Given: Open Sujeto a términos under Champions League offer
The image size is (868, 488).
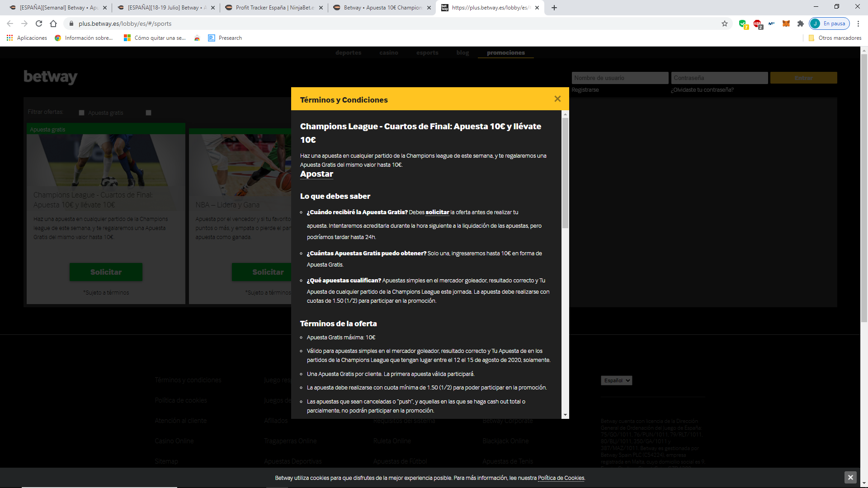Looking at the screenshot, I should pos(106,293).
